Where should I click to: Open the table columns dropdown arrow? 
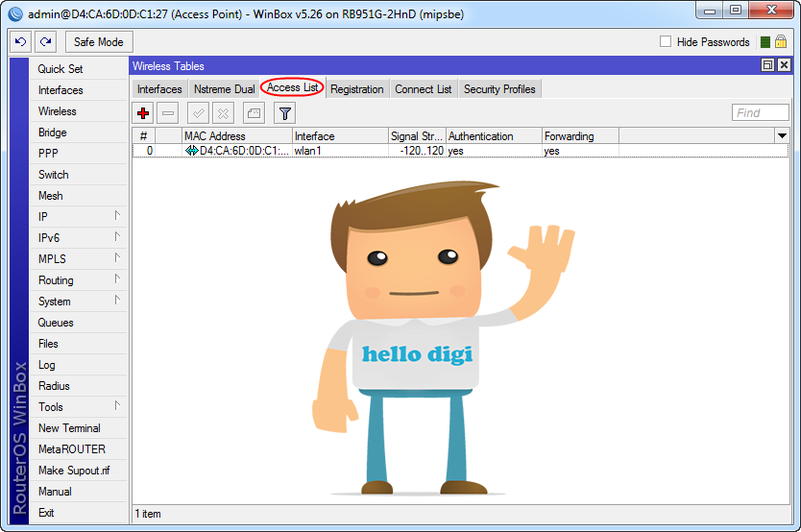782,135
